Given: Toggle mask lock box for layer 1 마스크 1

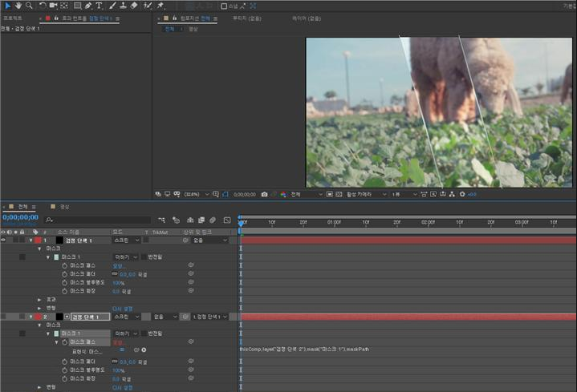Looking at the screenshot, I should 22,257.
